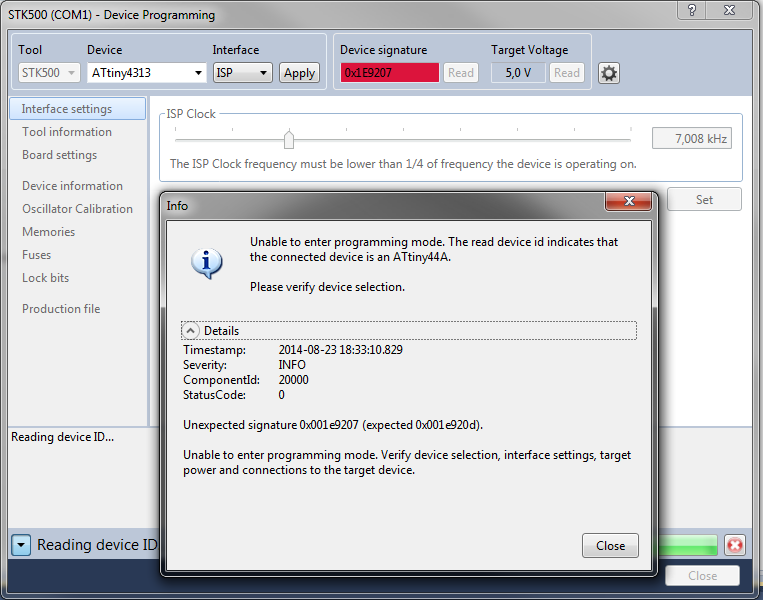Click the red cancel icon beside progress bar
Viewport: 763px width, 600px height.
(x=735, y=545)
